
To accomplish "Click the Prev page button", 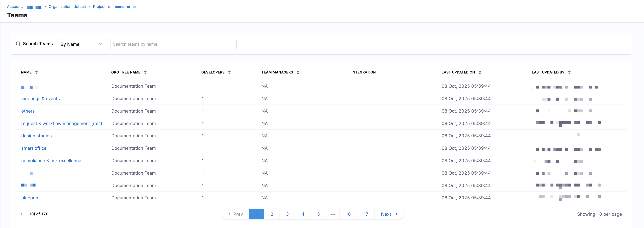I will (x=236, y=214).
